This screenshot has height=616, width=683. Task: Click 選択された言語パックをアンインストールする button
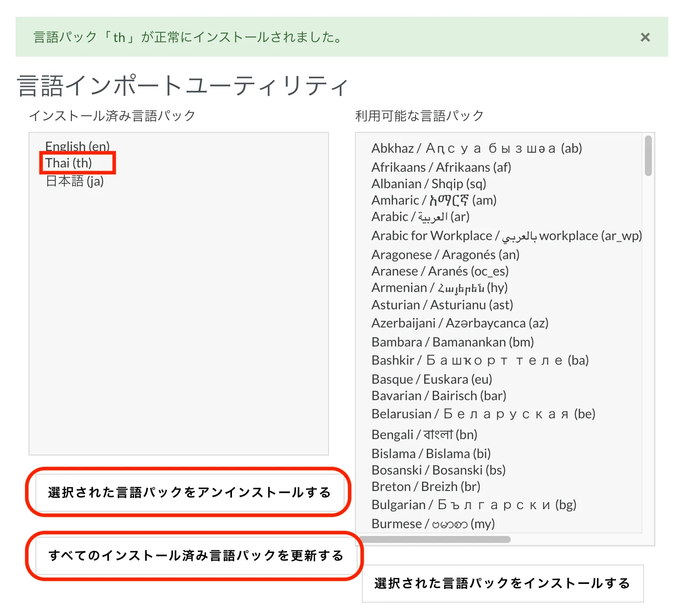click(189, 492)
